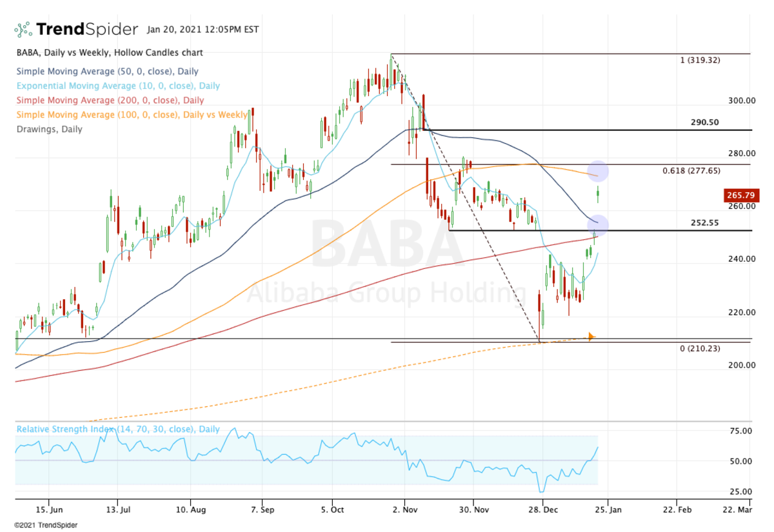The height and width of the screenshot is (532, 774).
Task: Click the 240.00 price axis label
Action: click(741, 259)
